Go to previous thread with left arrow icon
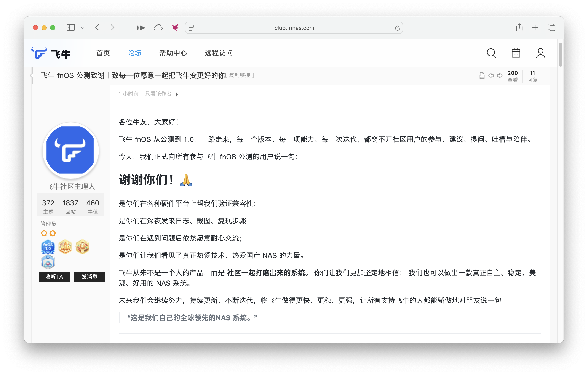This screenshot has width=588, height=375. click(491, 76)
